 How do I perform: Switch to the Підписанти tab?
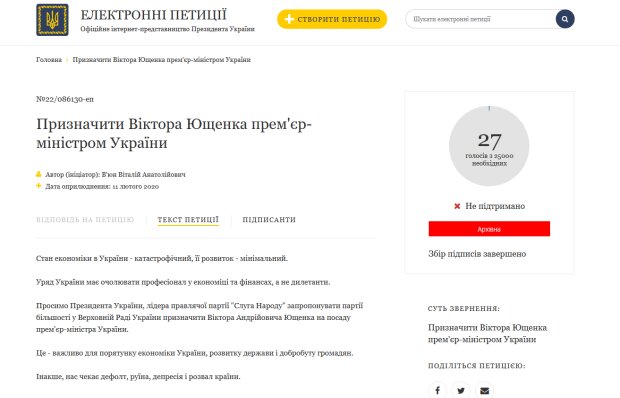[x=269, y=220]
